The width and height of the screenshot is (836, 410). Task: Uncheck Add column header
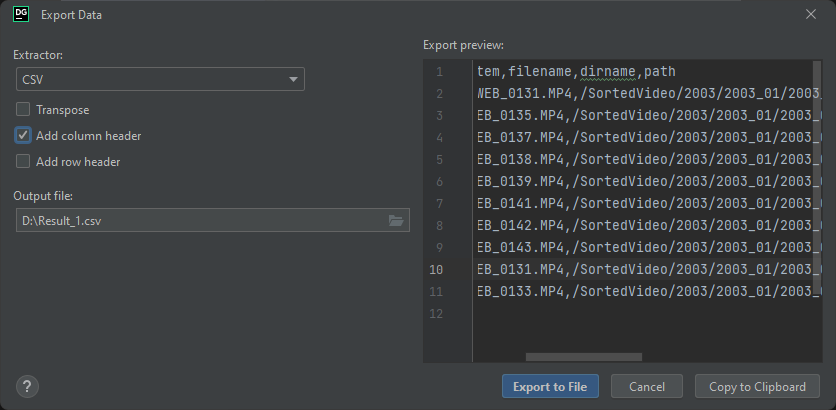(23, 135)
